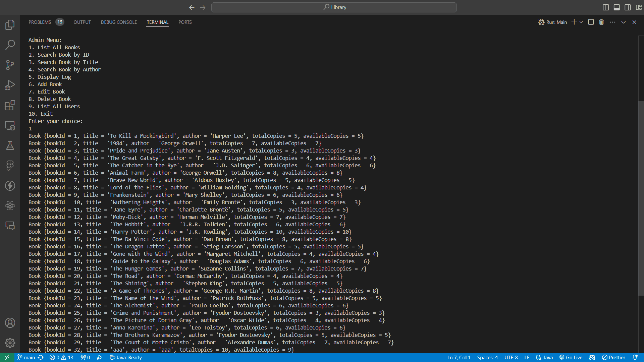Switch to the OUTPUT tab
Viewport: 644px width, 362px height.
(82, 22)
